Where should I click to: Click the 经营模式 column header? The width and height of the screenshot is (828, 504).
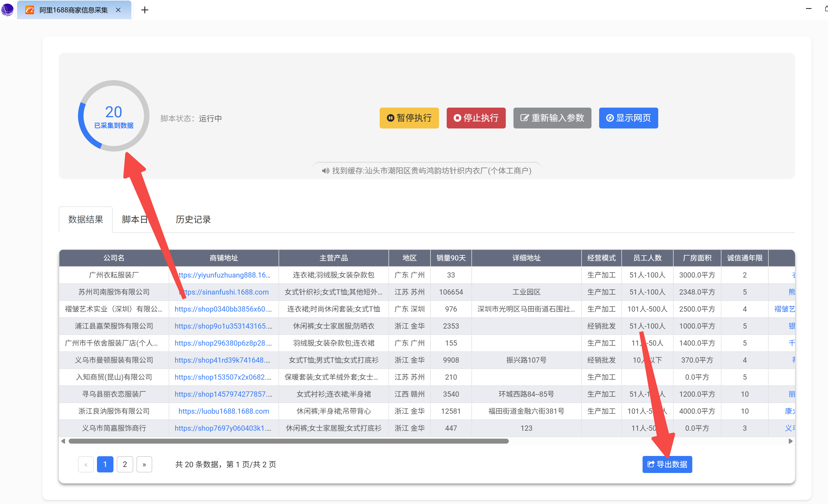(602, 258)
